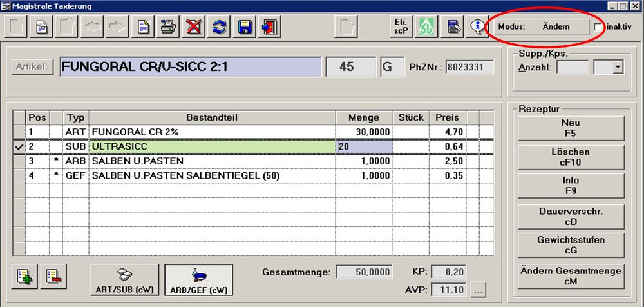Click the add row icon with green plus
This screenshot has height=307, width=644.
click(24, 276)
